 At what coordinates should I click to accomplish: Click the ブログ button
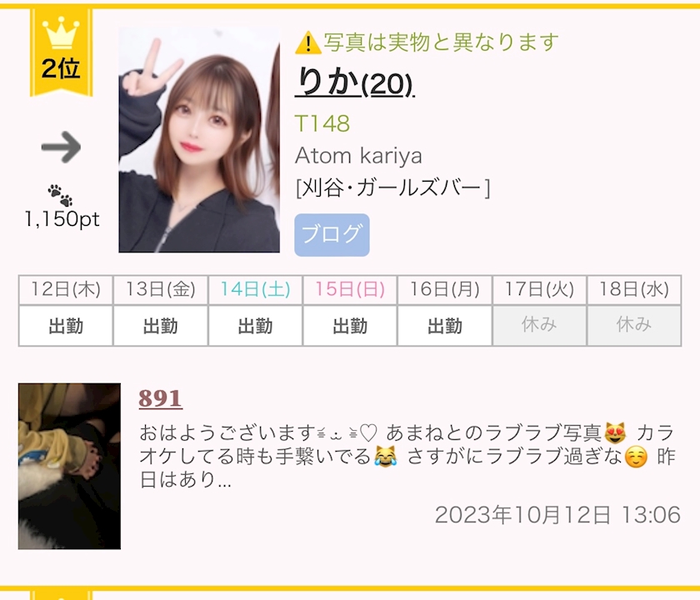[x=332, y=235]
